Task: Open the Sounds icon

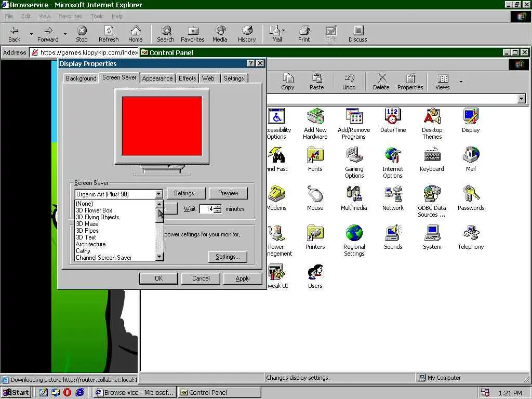Action: click(x=393, y=237)
